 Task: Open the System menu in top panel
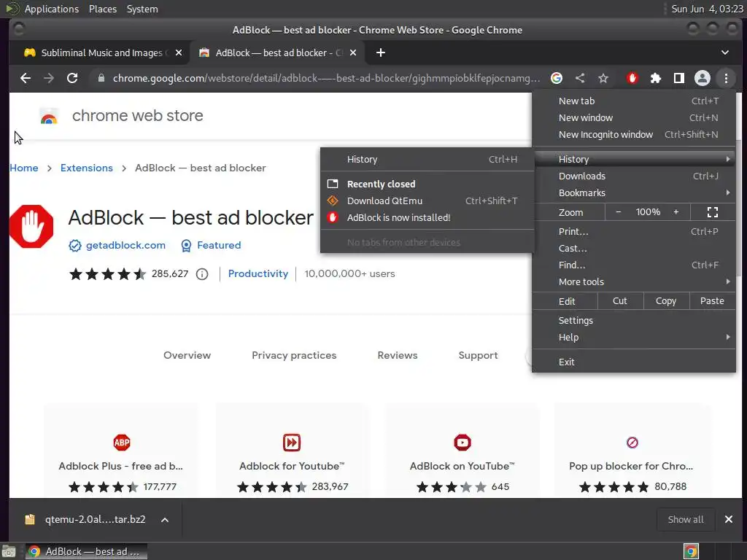(142, 9)
